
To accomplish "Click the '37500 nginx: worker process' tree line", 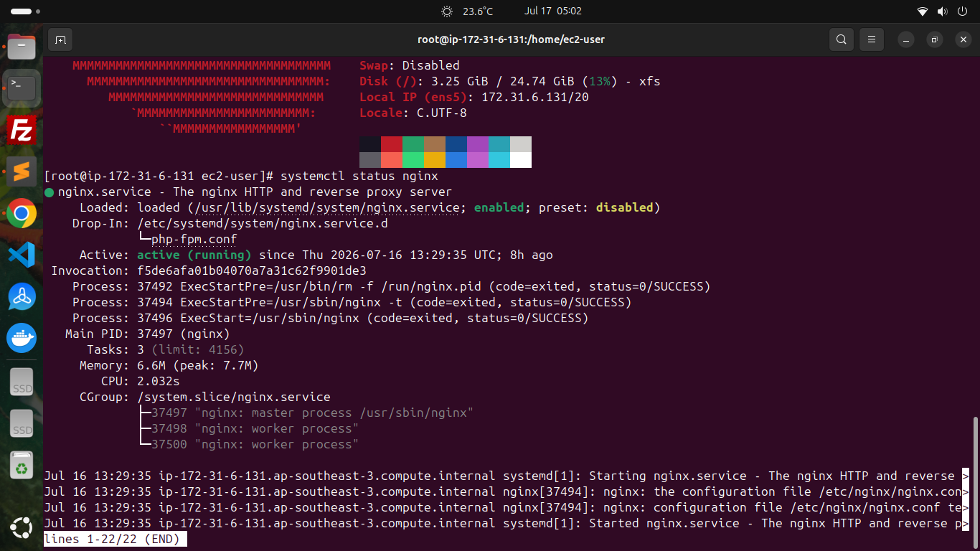I will pos(255,444).
